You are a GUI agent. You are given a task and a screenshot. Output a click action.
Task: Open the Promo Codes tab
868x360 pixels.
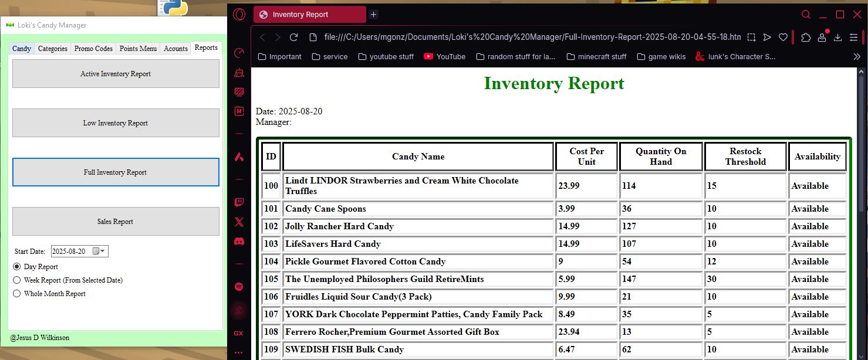tap(93, 49)
